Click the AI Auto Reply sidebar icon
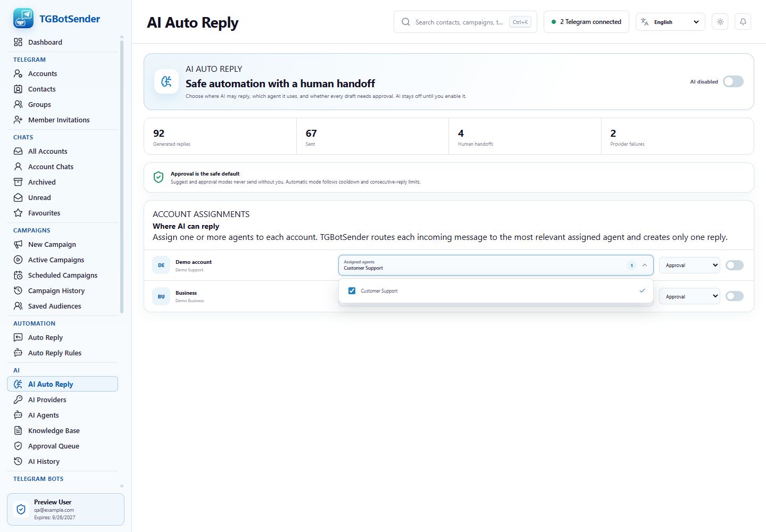This screenshot has width=766, height=532. point(18,384)
